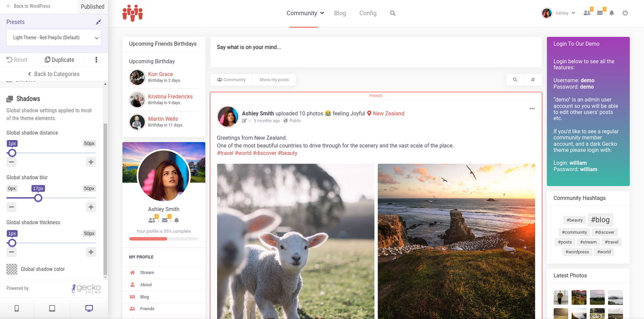Screen dimensions: 644x319
Task: Switch to desktop preview device icon
Action: tap(89, 308)
